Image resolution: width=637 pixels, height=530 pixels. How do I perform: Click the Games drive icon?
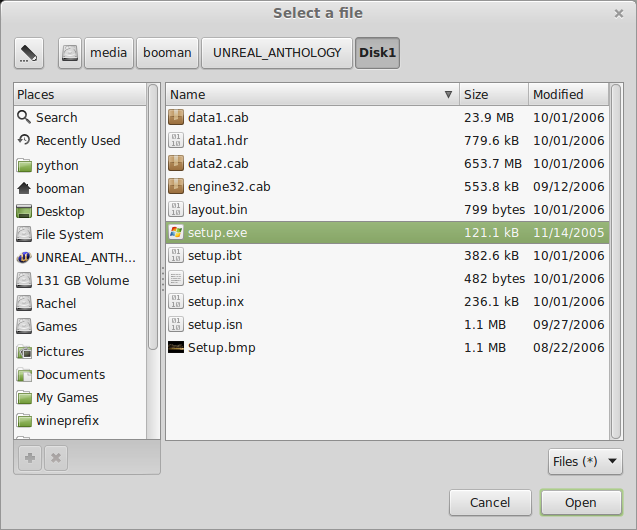point(24,326)
